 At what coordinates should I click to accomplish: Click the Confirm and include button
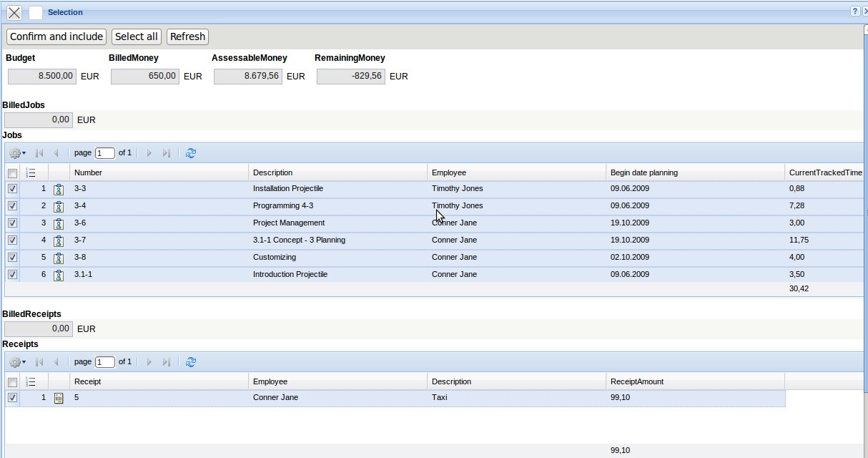coord(56,36)
